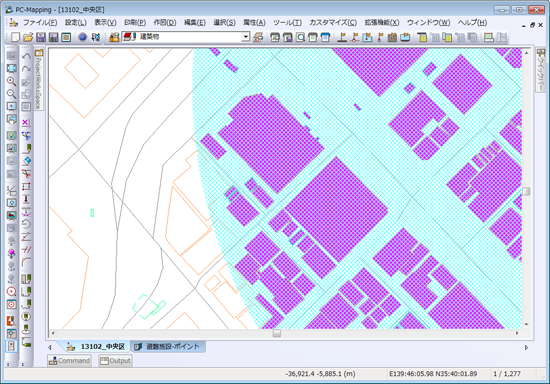The height and width of the screenshot is (384, 550).
Task: Click the zoom-in magnifier tool
Action: click(12, 81)
